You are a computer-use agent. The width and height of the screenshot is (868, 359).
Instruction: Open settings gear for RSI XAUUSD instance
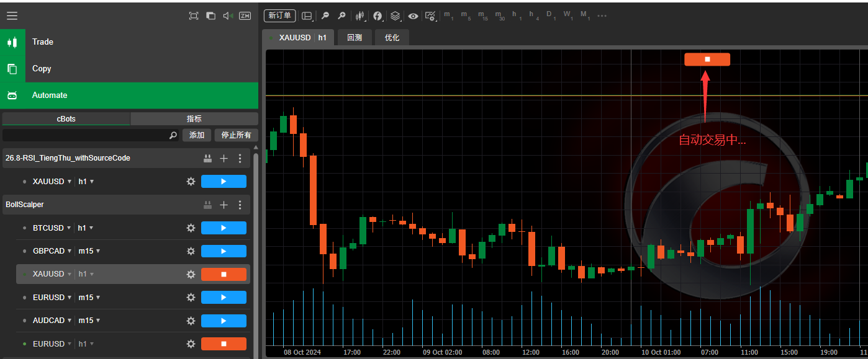pyautogui.click(x=191, y=182)
